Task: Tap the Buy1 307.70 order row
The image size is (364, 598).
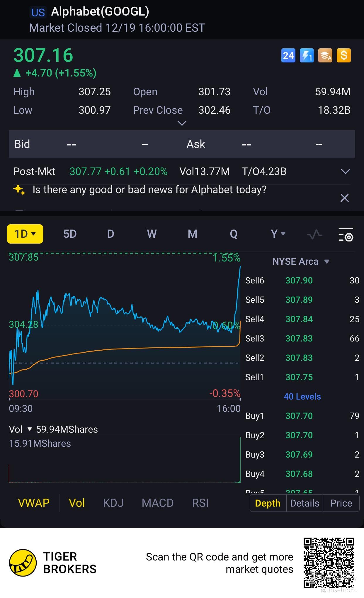Action: click(x=302, y=416)
